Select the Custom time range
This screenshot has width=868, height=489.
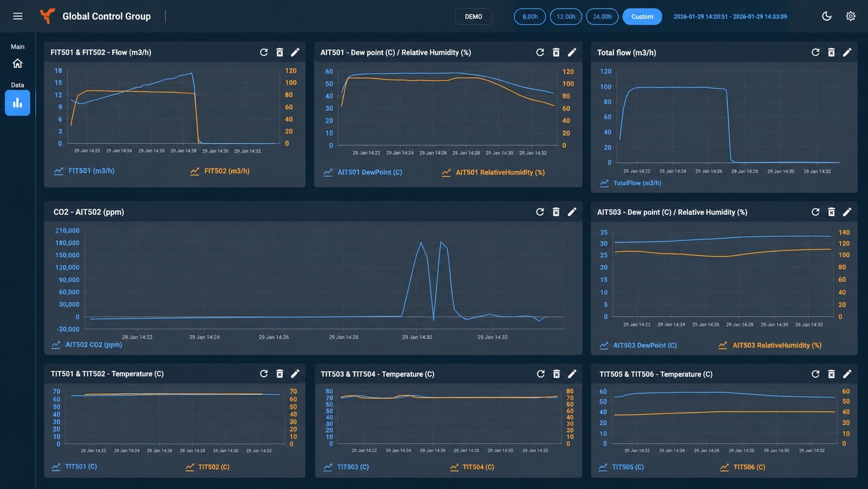click(x=642, y=17)
